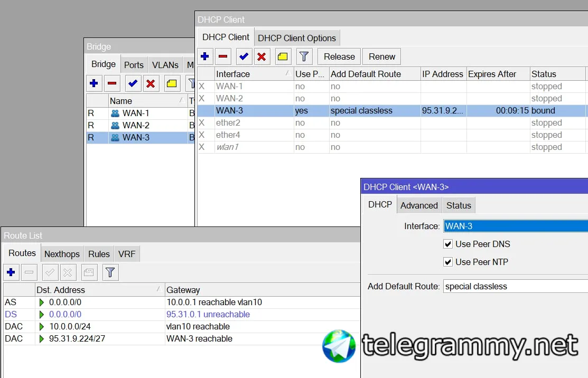Click Status column header in DHCP Client
This screenshot has width=588, height=378.
558,74
